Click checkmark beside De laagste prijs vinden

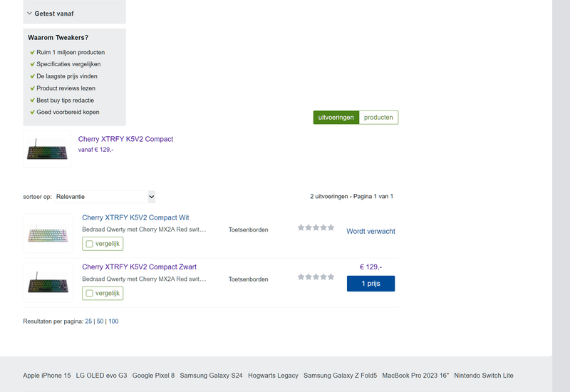coord(32,76)
